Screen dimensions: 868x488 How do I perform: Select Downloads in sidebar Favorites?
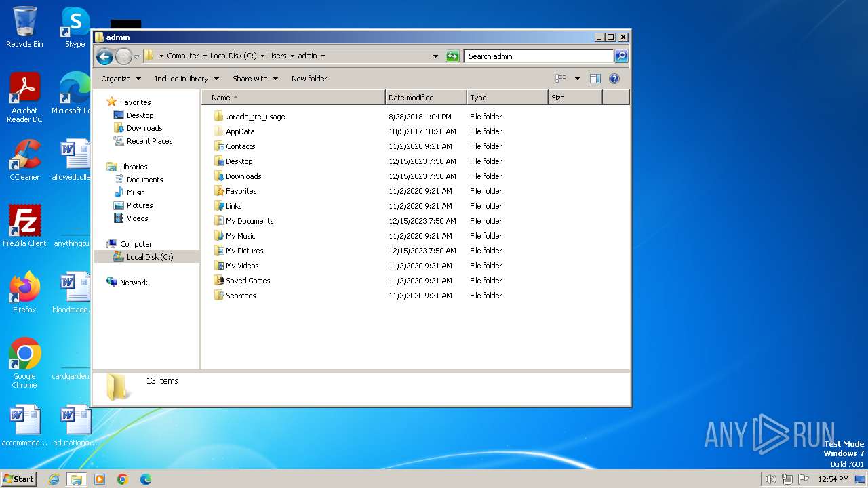tap(144, 128)
